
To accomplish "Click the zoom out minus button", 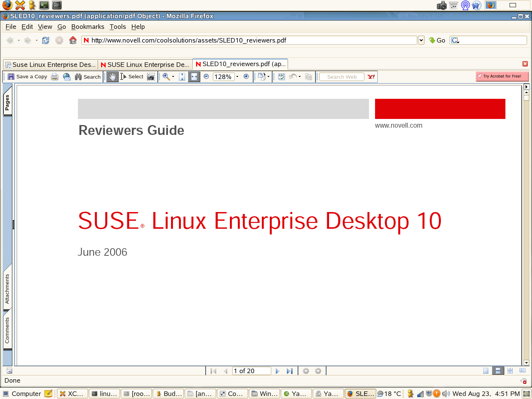I will coord(206,77).
